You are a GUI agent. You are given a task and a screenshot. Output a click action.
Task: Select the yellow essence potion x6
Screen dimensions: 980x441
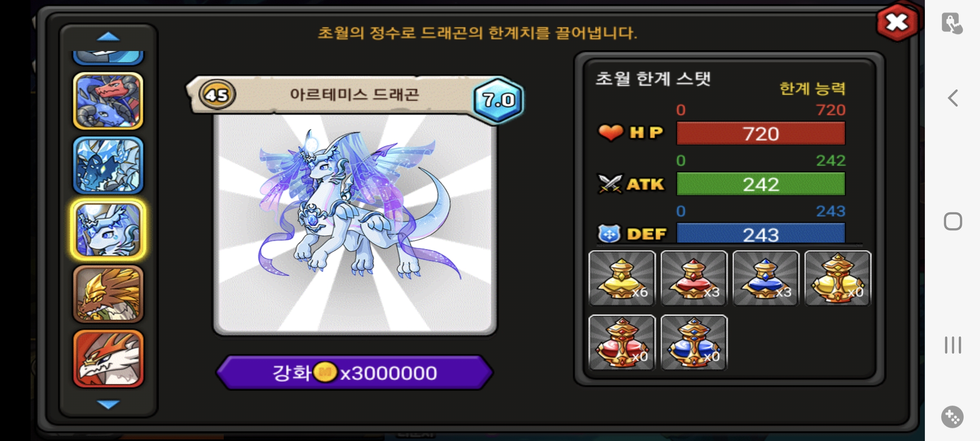(x=622, y=278)
